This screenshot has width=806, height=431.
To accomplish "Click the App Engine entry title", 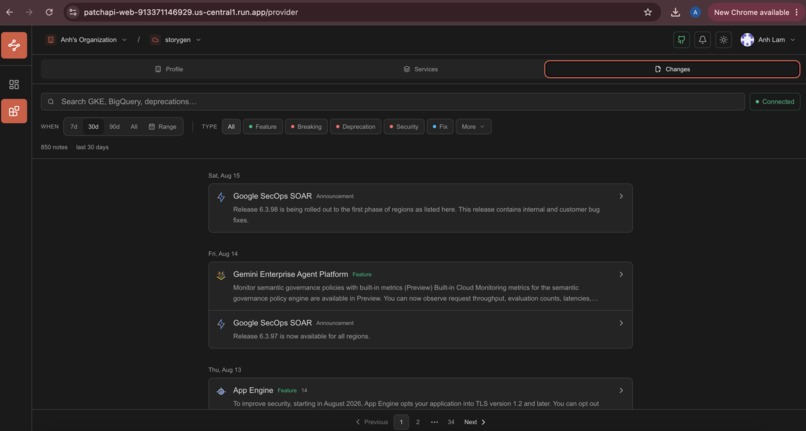I will (253, 390).
